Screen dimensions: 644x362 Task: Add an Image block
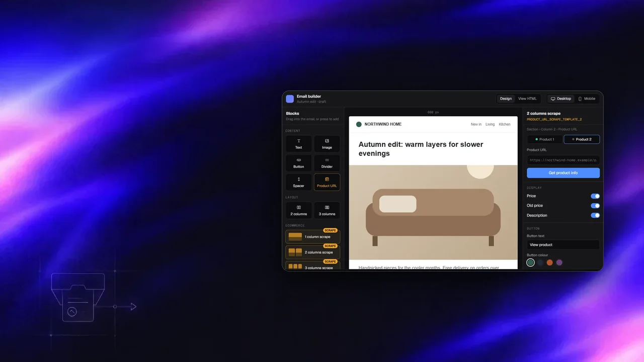tap(327, 144)
